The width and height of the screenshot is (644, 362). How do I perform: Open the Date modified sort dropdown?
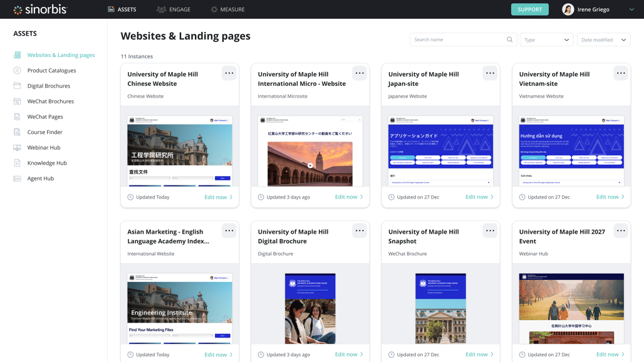[x=603, y=39]
